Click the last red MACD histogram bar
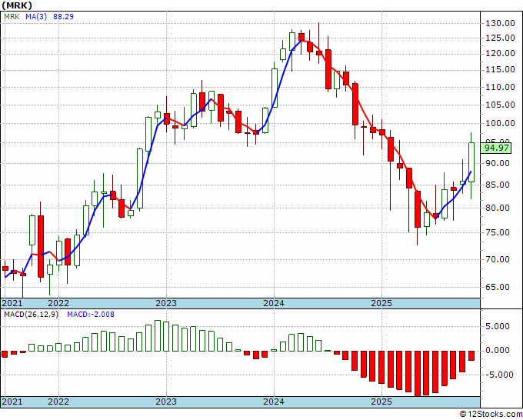 [471, 355]
